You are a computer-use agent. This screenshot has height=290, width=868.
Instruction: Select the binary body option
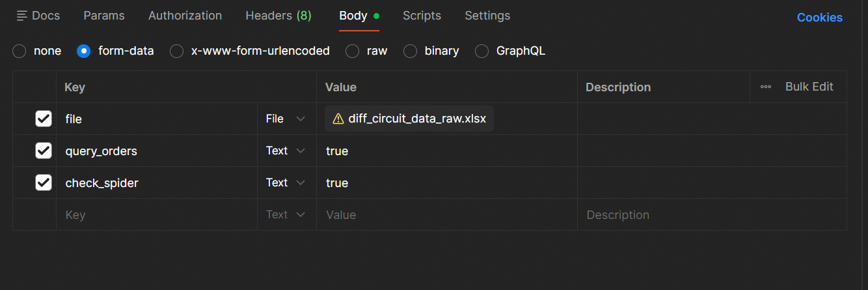[411, 51]
